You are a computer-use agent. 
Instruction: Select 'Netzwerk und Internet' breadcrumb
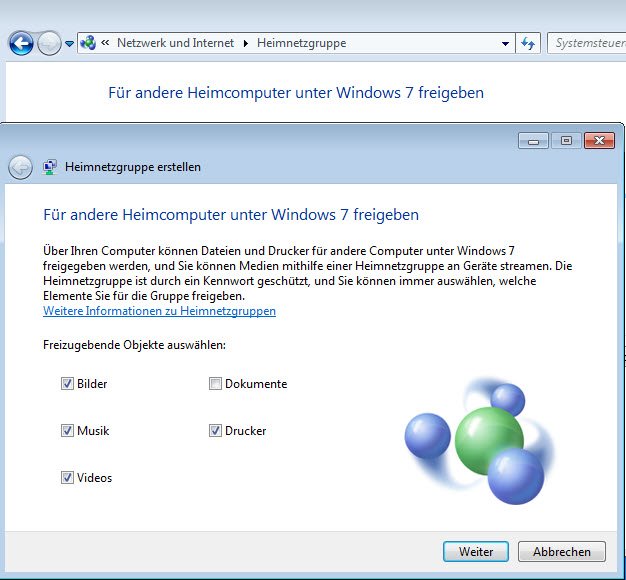click(175, 43)
